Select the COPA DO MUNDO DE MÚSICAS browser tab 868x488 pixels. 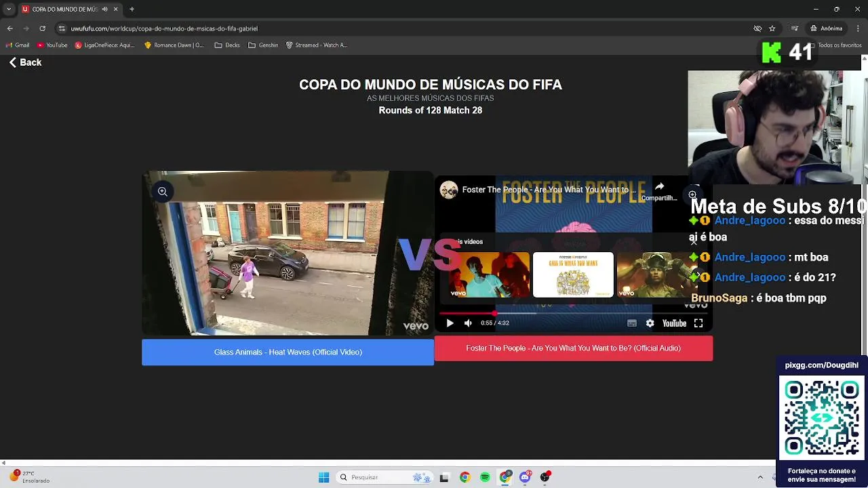point(70,9)
